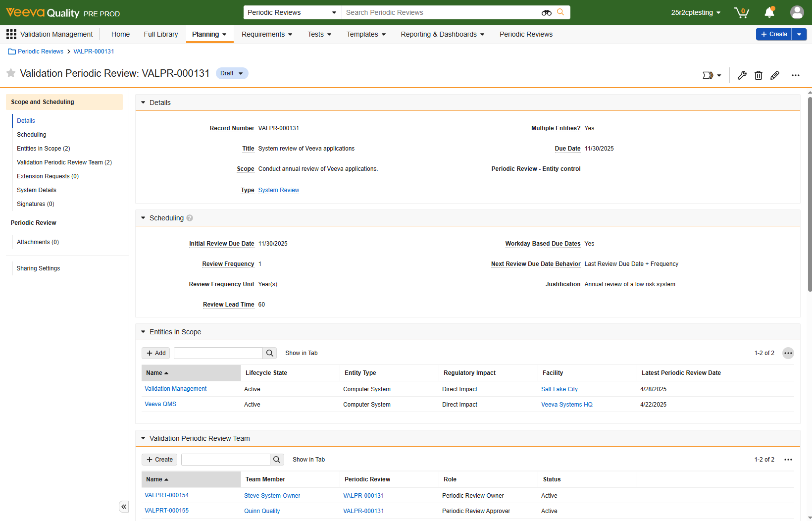
Task: Create a review team member
Action: click(159, 460)
